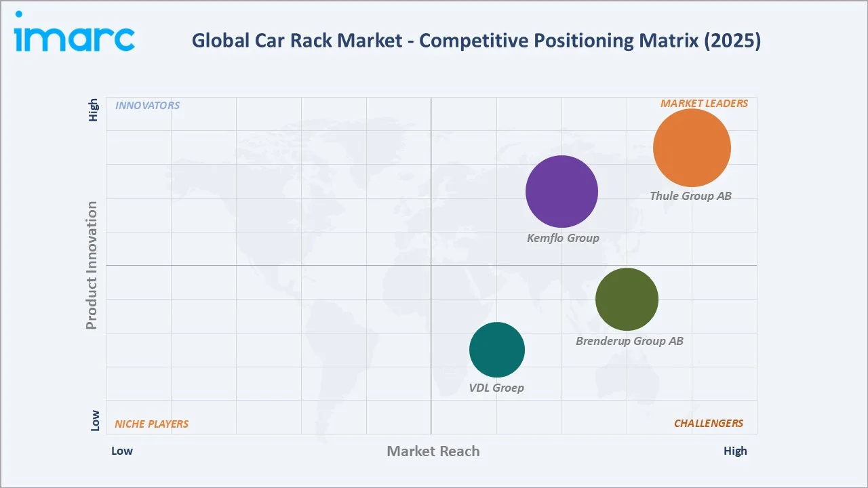Image resolution: width=868 pixels, height=488 pixels.
Task: Click the 'High' label on horizontal axis
Action: click(x=735, y=451)
